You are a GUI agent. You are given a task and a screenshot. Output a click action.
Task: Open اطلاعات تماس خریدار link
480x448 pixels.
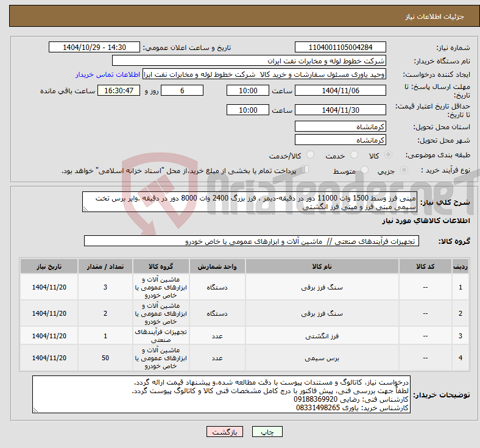[108, 74]
